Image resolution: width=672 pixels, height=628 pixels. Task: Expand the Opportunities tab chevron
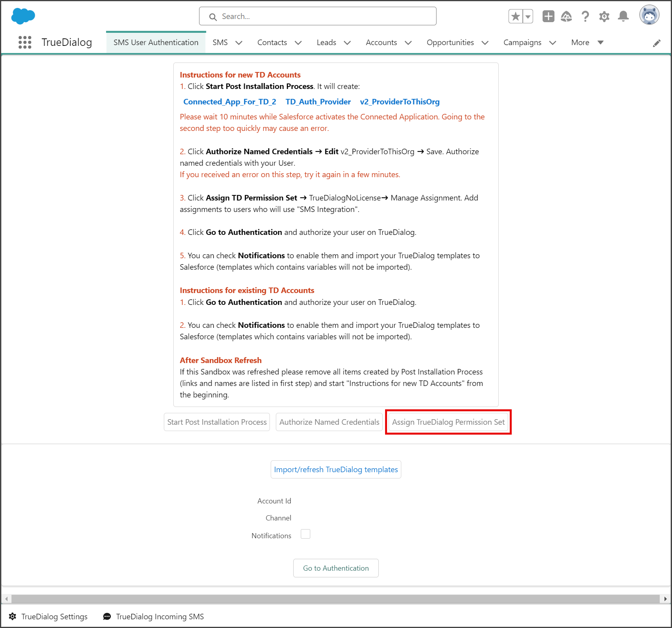tap(485, 43)
